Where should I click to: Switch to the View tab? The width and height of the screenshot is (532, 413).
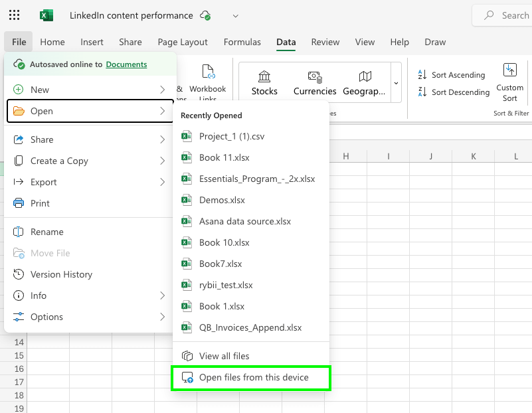pos(365,42)
